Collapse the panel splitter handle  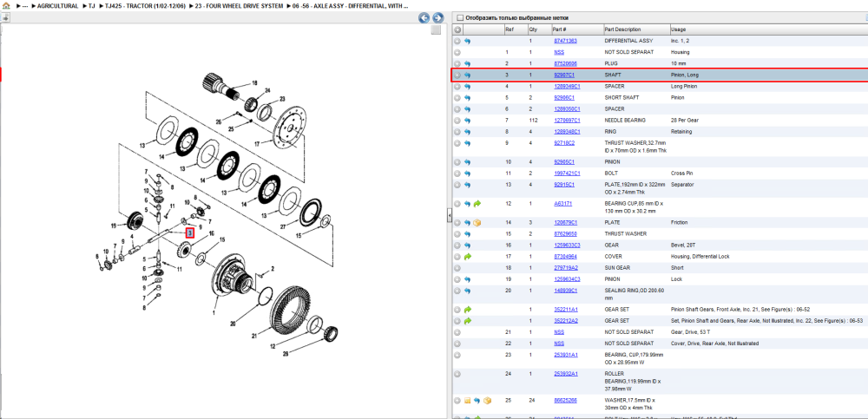pos(450,217)
